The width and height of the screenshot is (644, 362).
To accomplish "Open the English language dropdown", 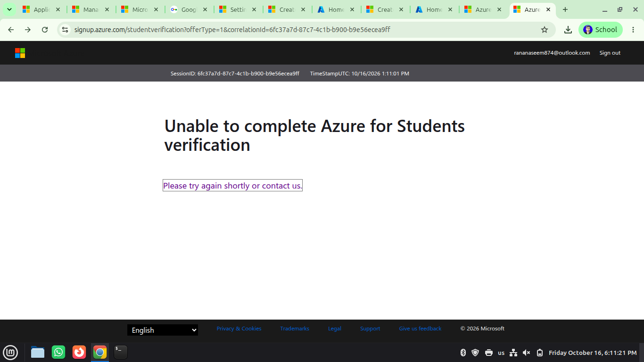I will (163, 330).
